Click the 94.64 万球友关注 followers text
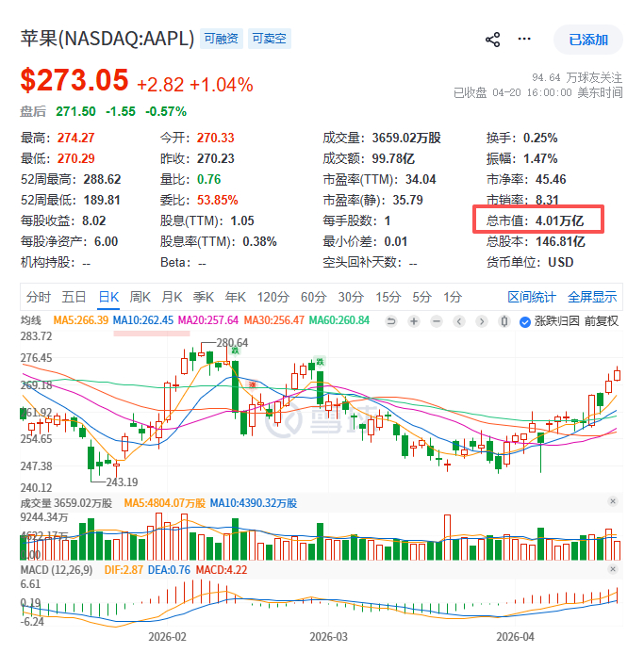644x653 pixels. coord(577,77)
